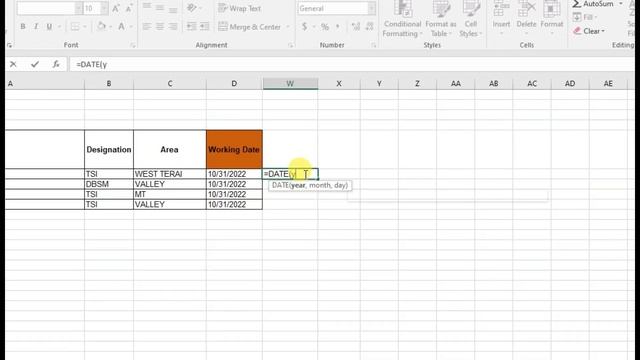The image size is (640, 360).
Task: Click the Delete cells button
Action: click(526, 19)
